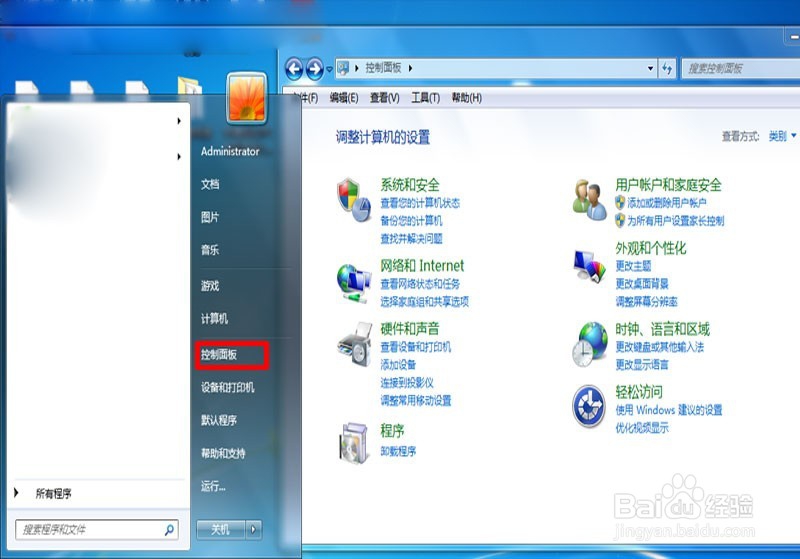Click the 程序 software box icon
This screenshot has height=559, width=800.
354,442
